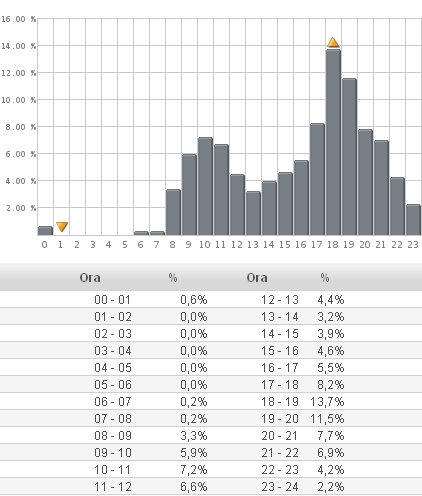Click the '01 - 02' hour cell
The width and height of the screenshot is (422, 496).
(x=113, y=317)
